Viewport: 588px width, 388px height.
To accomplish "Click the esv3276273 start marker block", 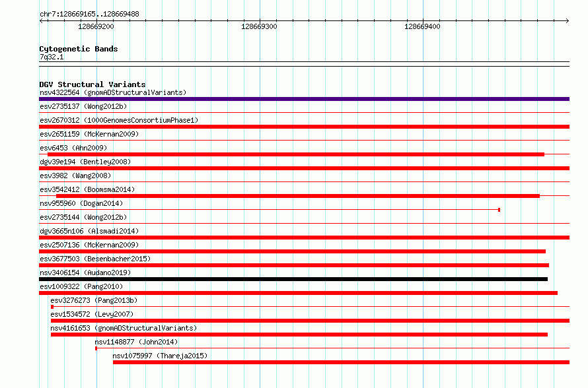I will (52, 307).
